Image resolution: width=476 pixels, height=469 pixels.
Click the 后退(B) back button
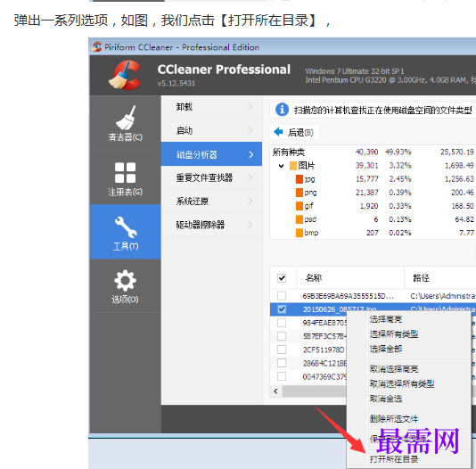click(294, 132)
